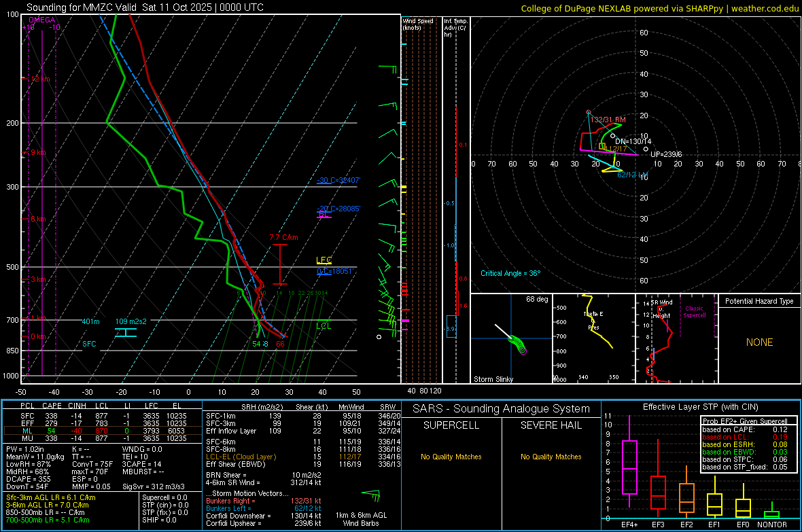The height and width of the screenshot is (532, 802).
Task: Click the -20 C=28085' height label
Action: pos(338,209)
